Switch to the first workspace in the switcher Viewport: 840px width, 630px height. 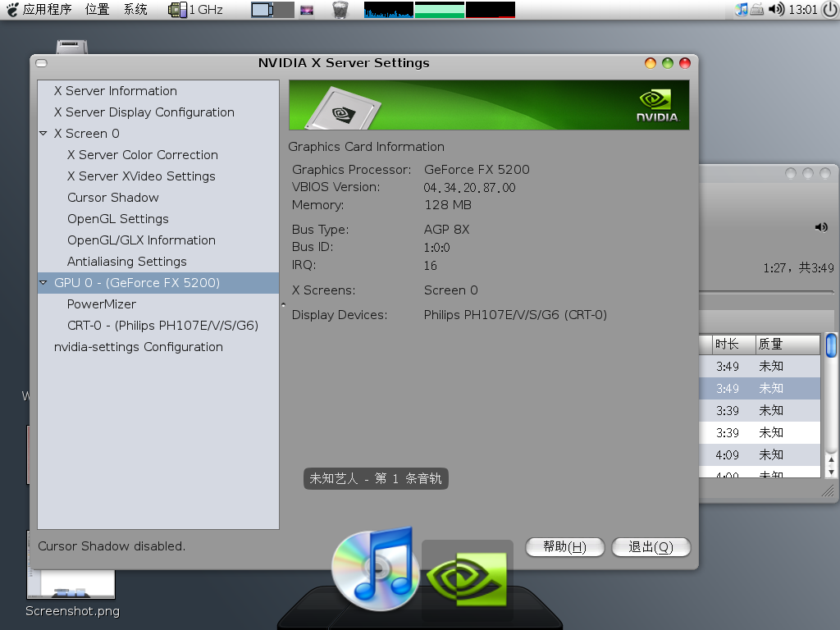[262, 10]
